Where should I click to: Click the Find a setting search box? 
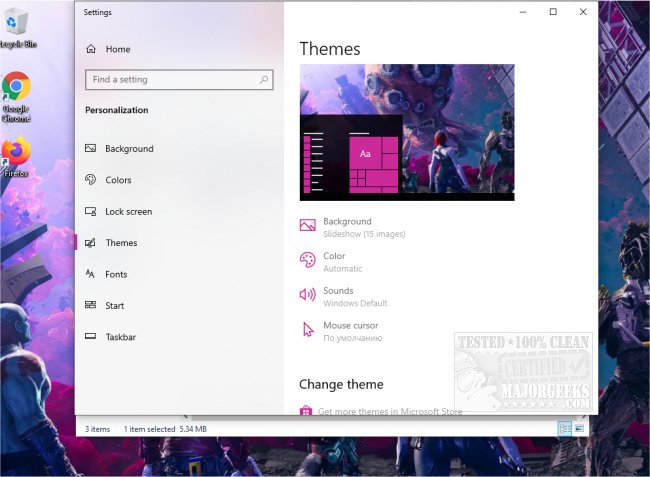(x=170, y=79)
